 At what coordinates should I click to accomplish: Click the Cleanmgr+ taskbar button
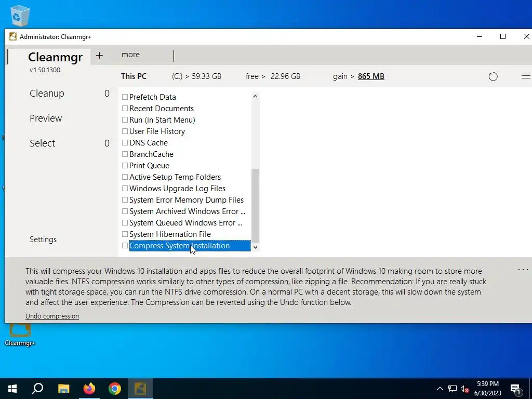point(140,389)
